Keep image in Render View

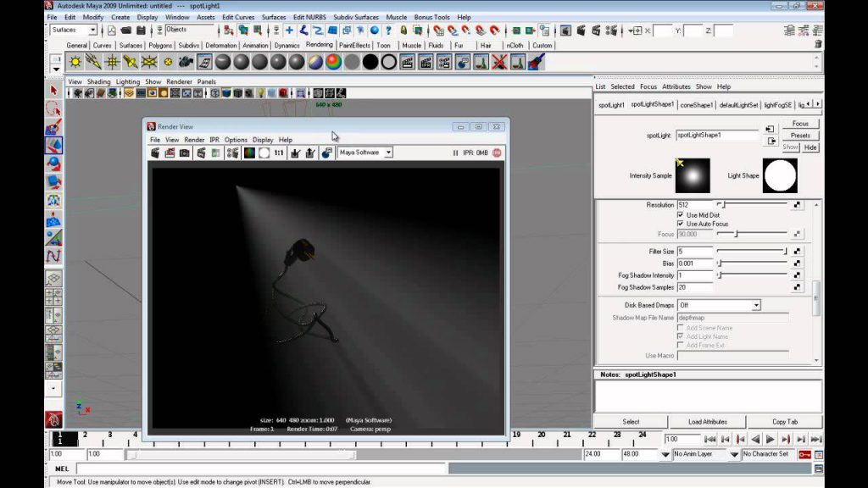pos(296,152)
